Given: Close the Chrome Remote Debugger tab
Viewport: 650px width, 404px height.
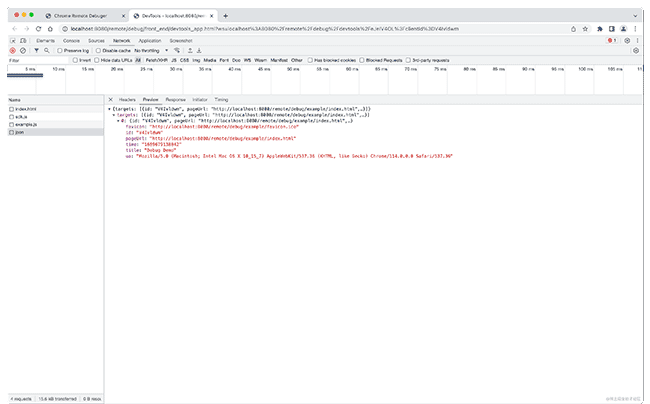Looking at the screenshot, I should [x=123, y=16].
